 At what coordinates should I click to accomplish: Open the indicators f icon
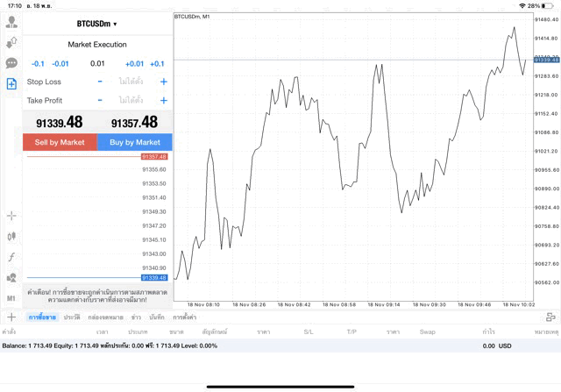tap(11, 257)
